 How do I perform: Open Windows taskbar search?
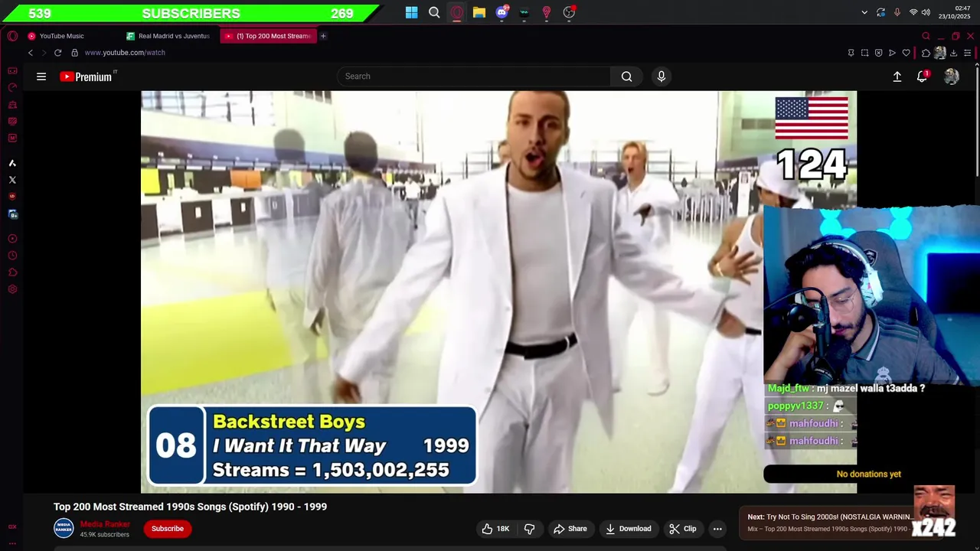pyautogui.click(x=434, y=12)
